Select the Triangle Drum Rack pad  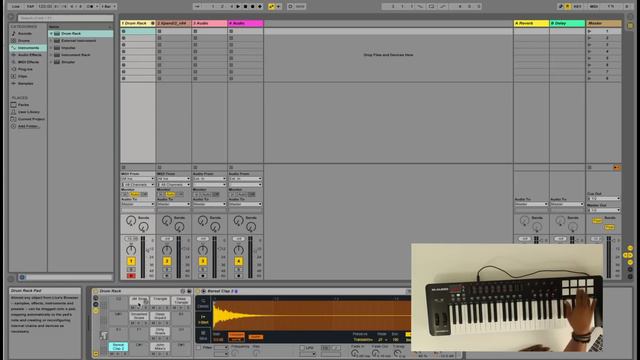[x=160, y=300]
